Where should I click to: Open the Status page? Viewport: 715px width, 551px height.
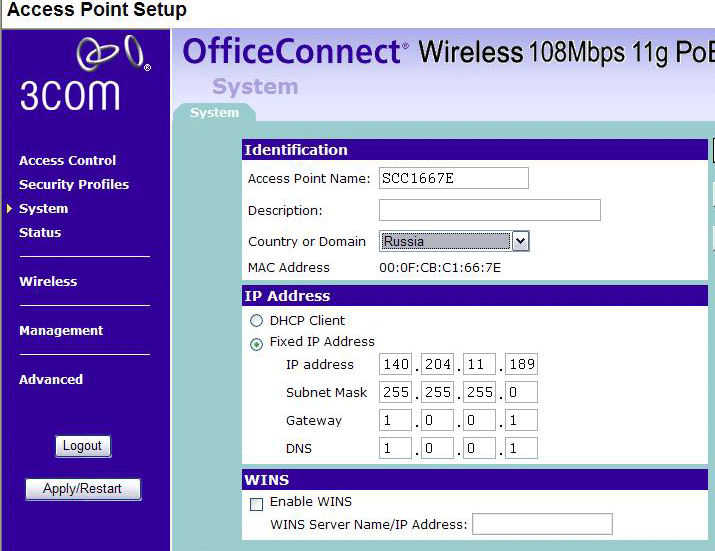coord(40,233)
